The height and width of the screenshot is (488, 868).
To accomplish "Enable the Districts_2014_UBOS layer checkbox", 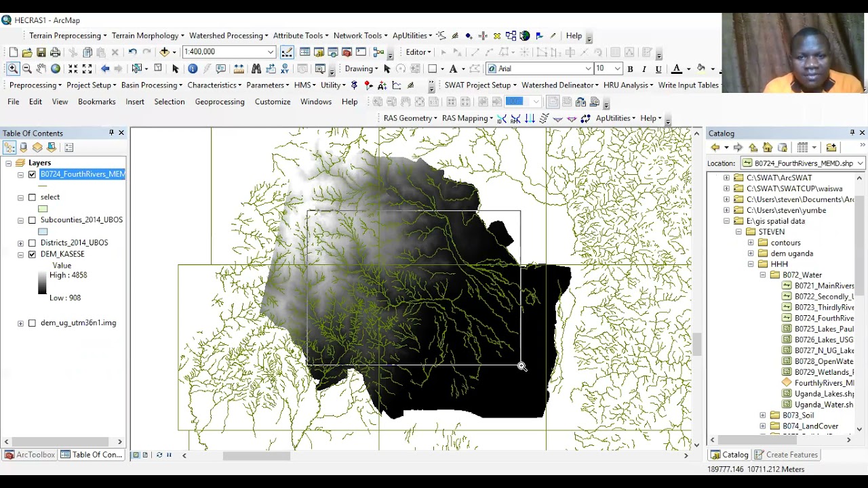I will tap(32, 243).
